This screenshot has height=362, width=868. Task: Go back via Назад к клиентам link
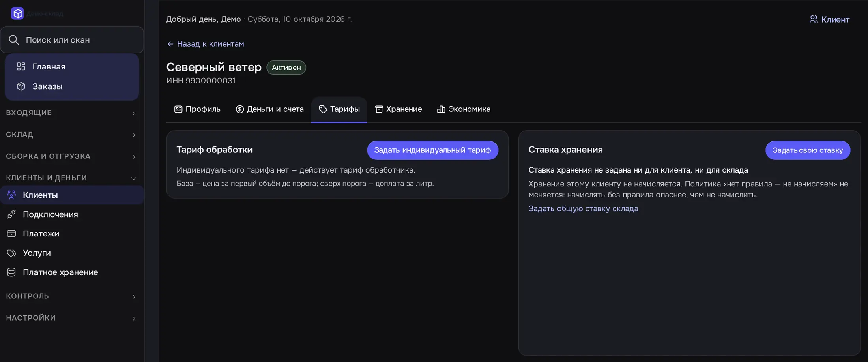(x=206, y=44)
